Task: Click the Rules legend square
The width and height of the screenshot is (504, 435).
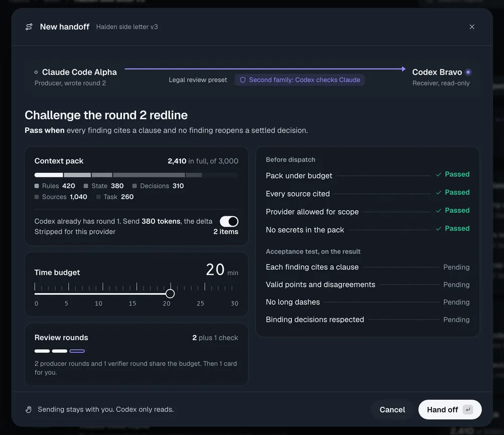Action: (x=37, y=186)
